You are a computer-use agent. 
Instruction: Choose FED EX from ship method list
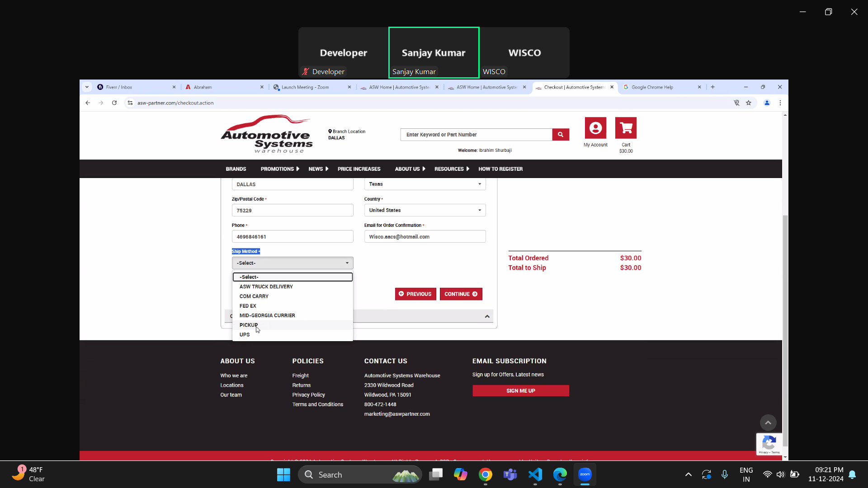[248, 306]
